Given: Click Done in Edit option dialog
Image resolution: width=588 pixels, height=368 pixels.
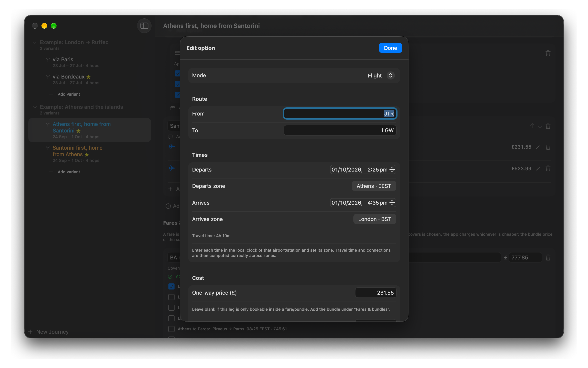Looking at the screenshot, I should click(390, 48).
